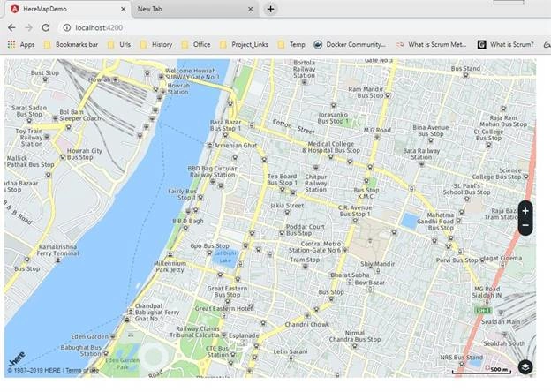Viewport: 551px width, 392px height.
Task: Click the Lal Dighi Lake label
Action: [225, 257]
